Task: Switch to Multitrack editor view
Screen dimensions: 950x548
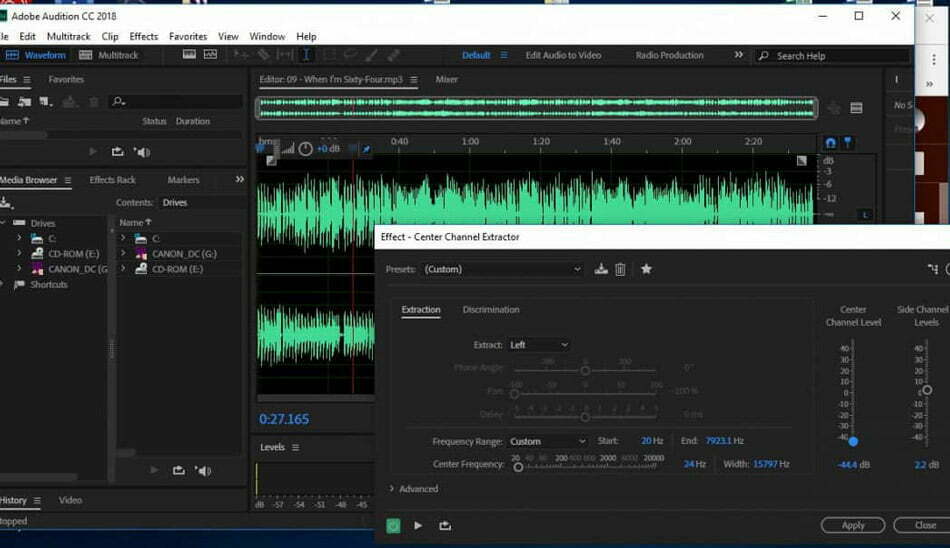Action: [109, 55]
